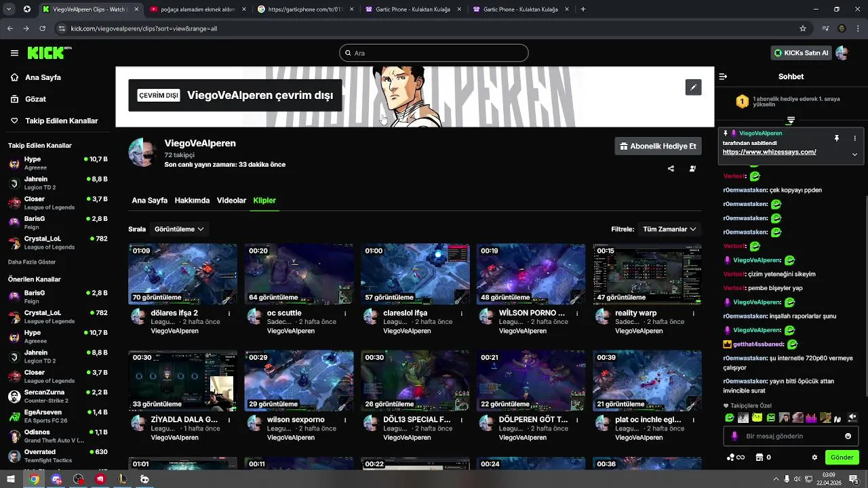
Task: Switch to Videolar channel tab
Action: click(x=231, y=201)
